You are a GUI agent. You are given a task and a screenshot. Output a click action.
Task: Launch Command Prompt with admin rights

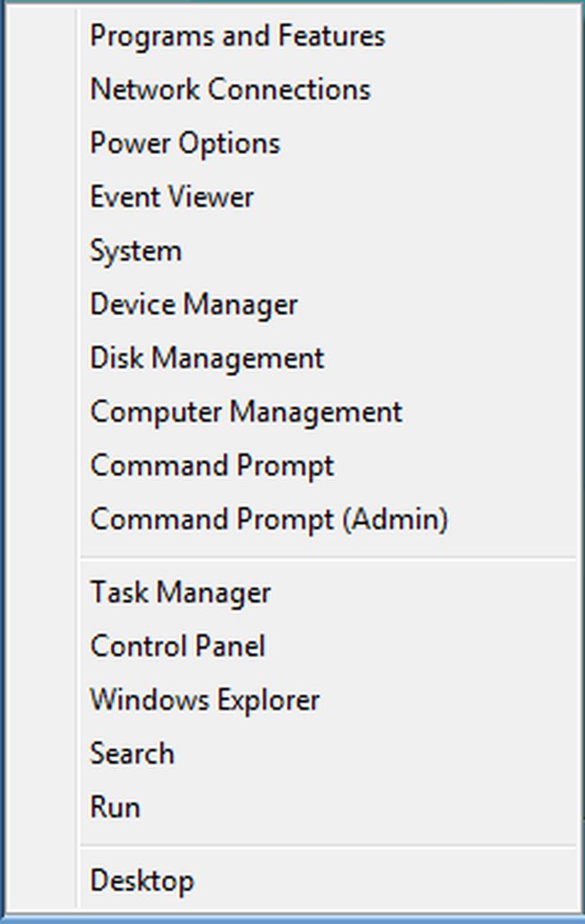[268, 520]
